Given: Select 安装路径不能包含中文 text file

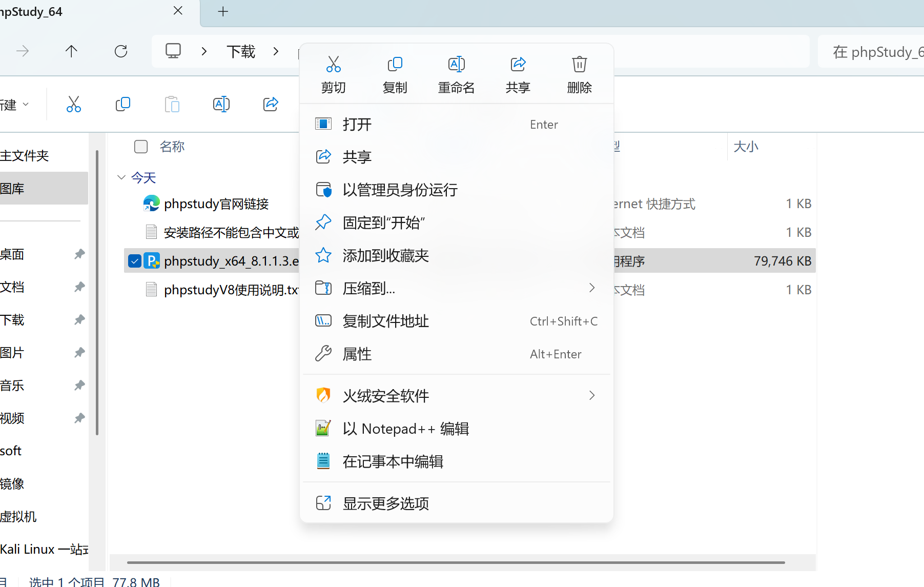Looking at the screenshot, I should (231, 233).
